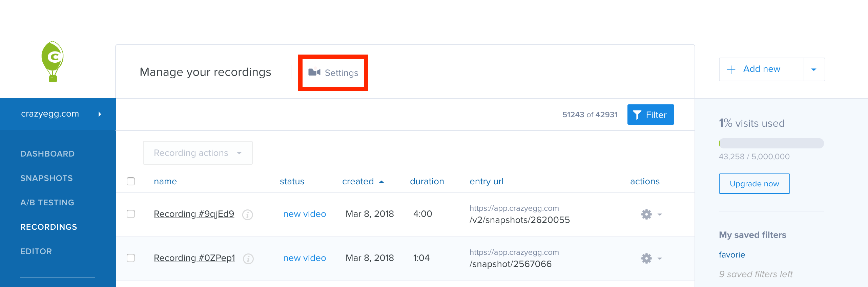Click info icon beside Recording #9qjEd9
The image size is (868, 287).
point(248,215)
